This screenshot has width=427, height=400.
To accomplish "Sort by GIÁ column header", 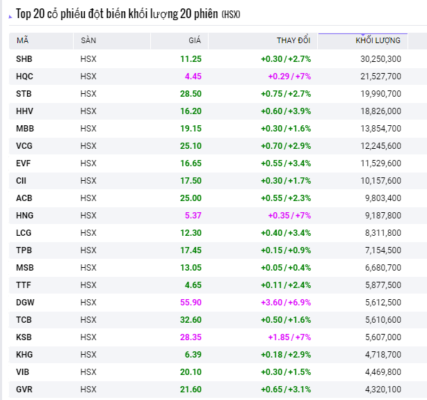I will pyautogui.click(x=195, y=41).
